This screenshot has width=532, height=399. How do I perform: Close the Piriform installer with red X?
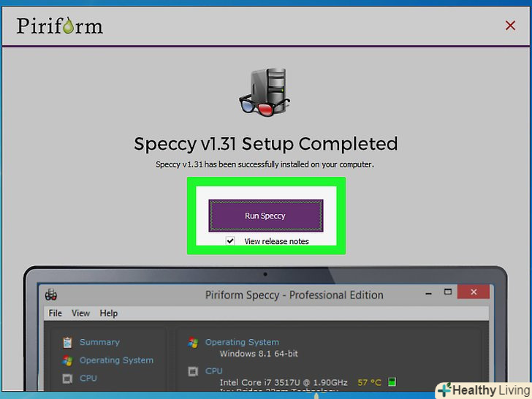pyautogui.click(x=510, y=26)
